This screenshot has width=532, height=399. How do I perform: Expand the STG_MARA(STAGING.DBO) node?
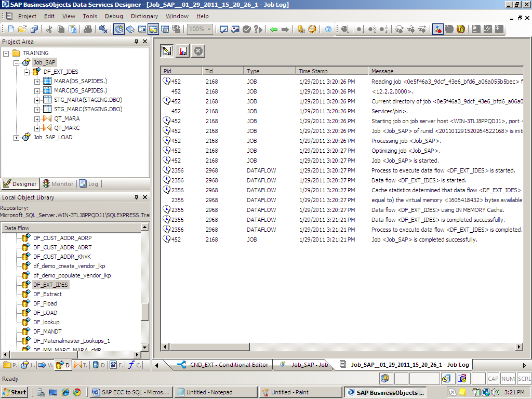(x=37, y=100)
